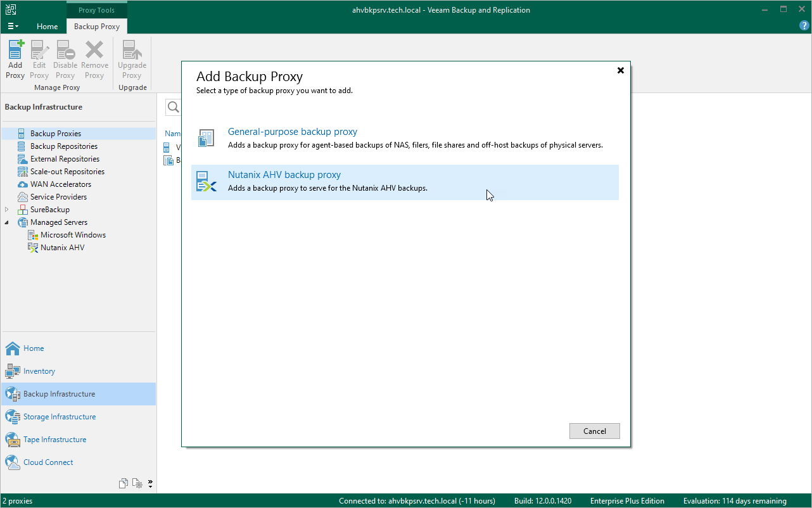Click Cancel in Add Backup Proxy dialog
This screenshot has height=508, width=812.
[594, 431]
